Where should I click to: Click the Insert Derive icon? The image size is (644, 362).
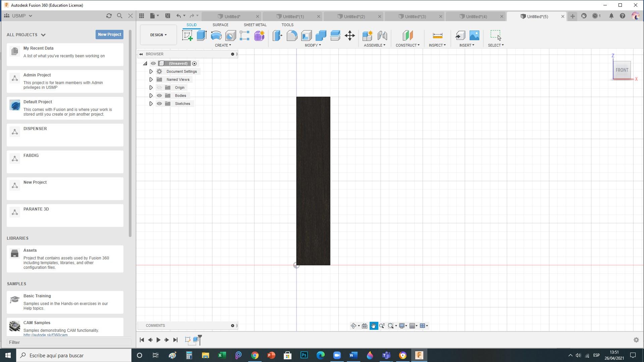(460, 36)
